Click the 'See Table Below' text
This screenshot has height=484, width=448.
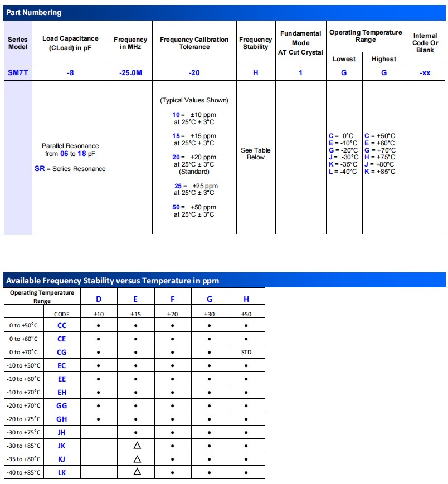(255, 154)
